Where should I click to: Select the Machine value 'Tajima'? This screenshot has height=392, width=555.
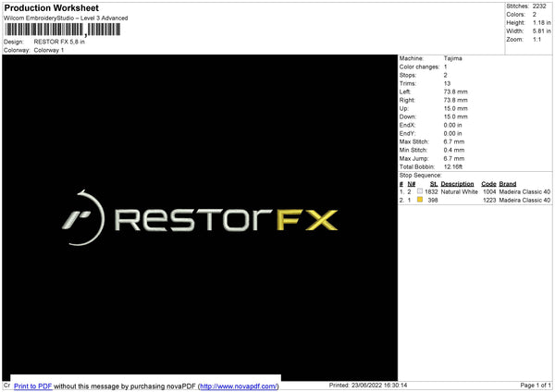452,58
